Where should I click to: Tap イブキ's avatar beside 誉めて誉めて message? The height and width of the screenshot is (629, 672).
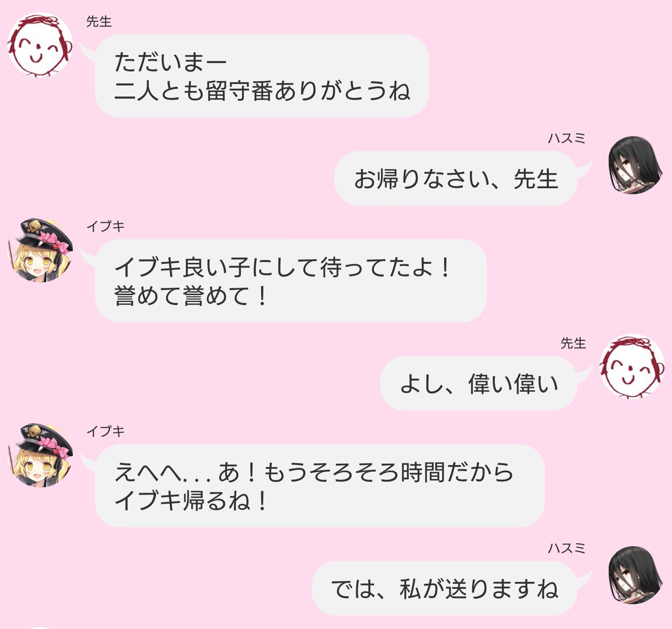[x=40, y=250]
